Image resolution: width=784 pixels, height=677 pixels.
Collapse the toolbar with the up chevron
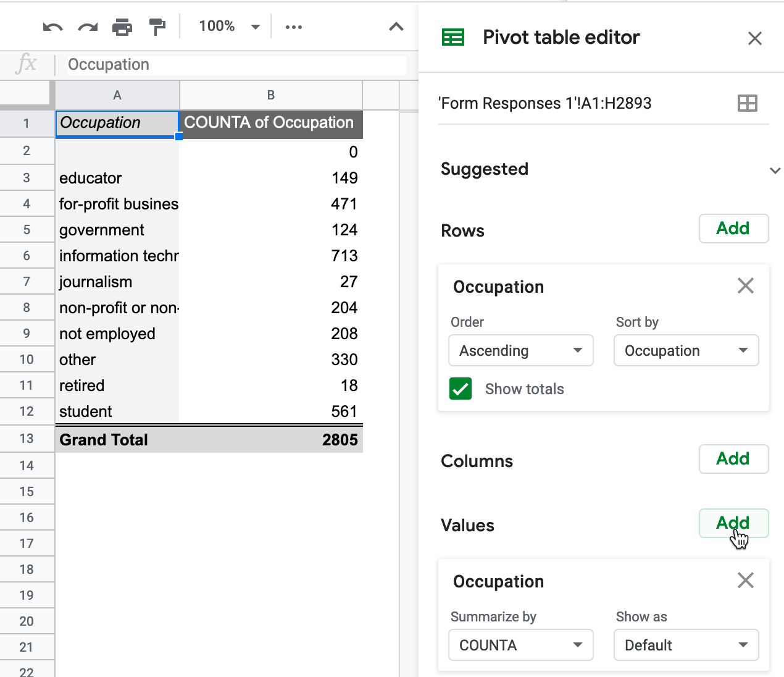396,27
